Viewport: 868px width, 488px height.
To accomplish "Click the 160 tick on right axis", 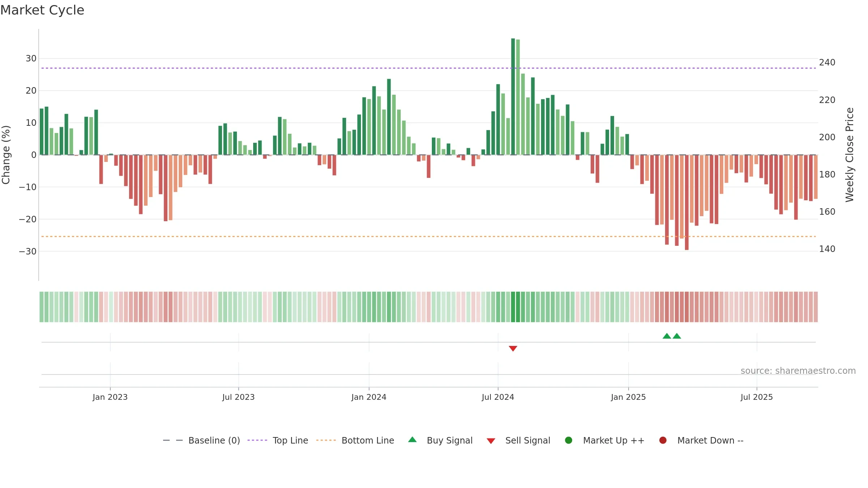I will pyautogui.click(x=827, y=211).
